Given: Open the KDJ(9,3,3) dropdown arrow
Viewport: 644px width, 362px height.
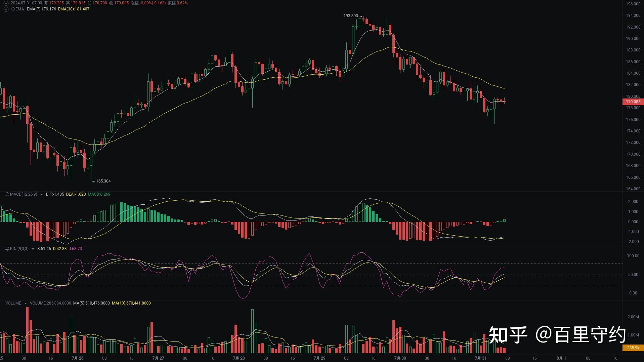Looking at the screenshot, I should point(33,249).
